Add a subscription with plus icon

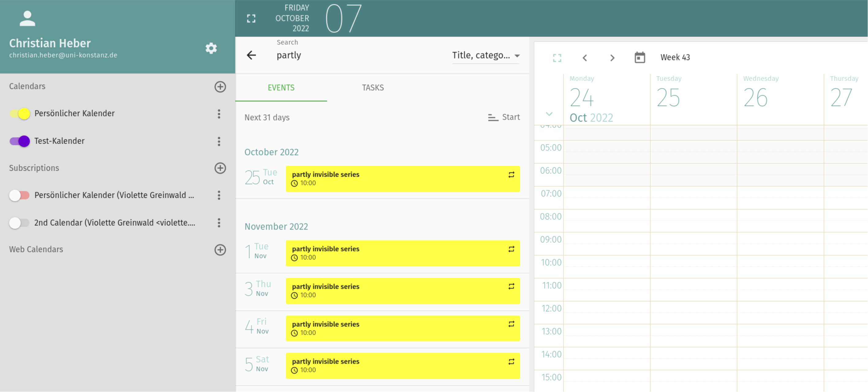(x=220, y=168)
